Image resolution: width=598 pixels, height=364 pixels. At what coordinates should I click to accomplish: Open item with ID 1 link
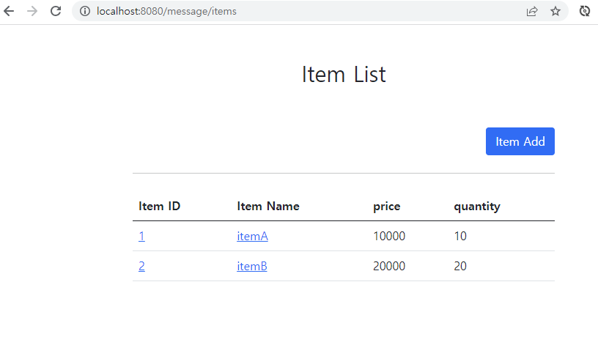pos(141,236)
